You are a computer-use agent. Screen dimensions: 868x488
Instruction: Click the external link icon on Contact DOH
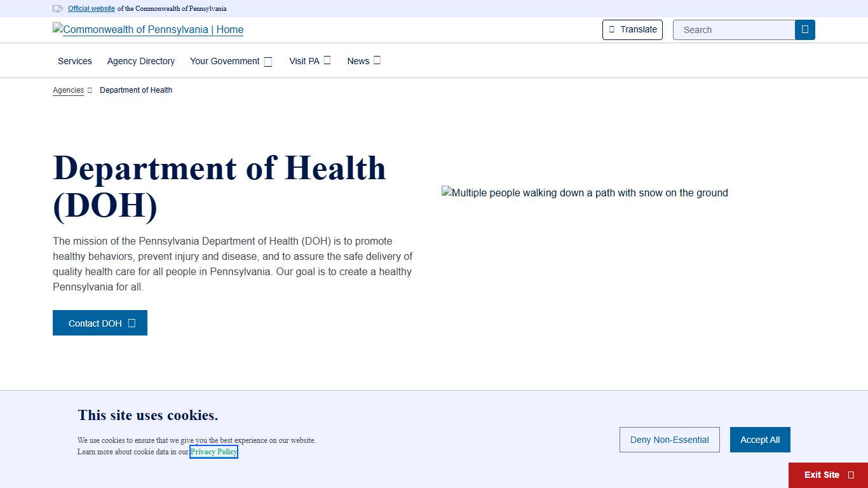tap(132, 323)
